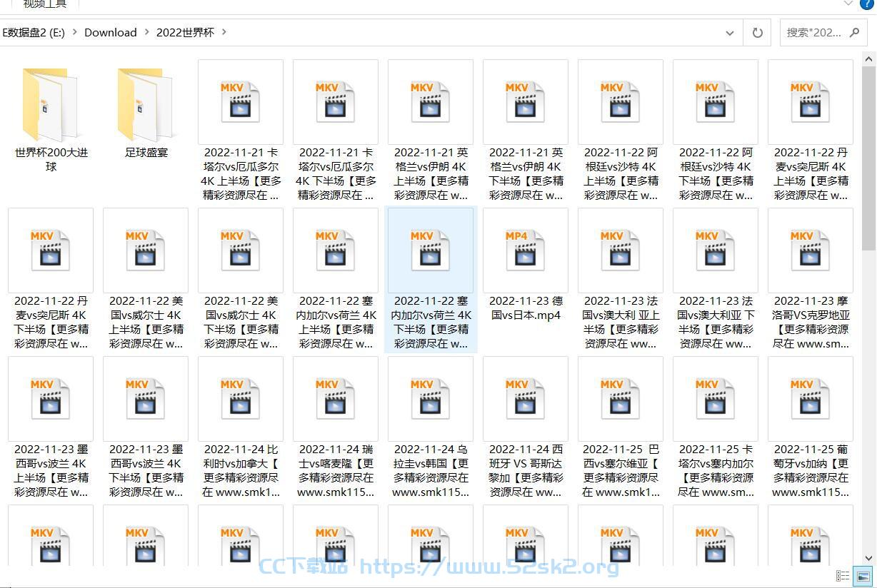Click file name 2022-11-24 乌拉圭vs韩国
Viewport: 877px width, 588px height.
tap(431, 470)
